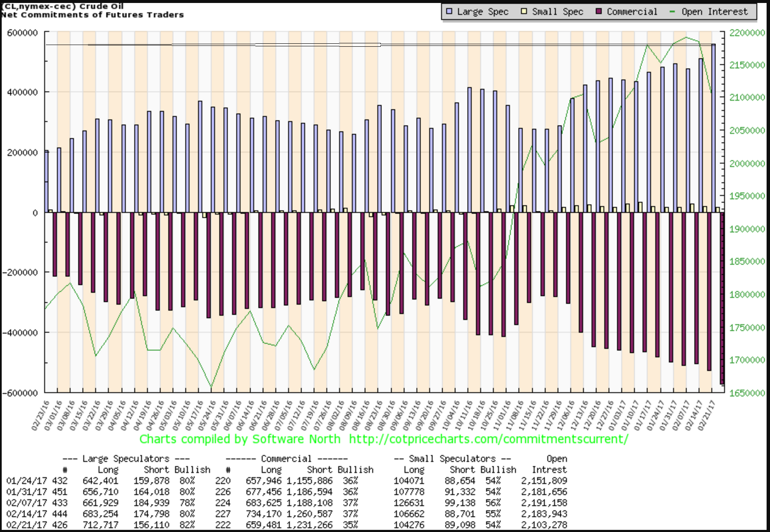Click the '--- Large Speculators ---' table heading

tap(126, 459)
